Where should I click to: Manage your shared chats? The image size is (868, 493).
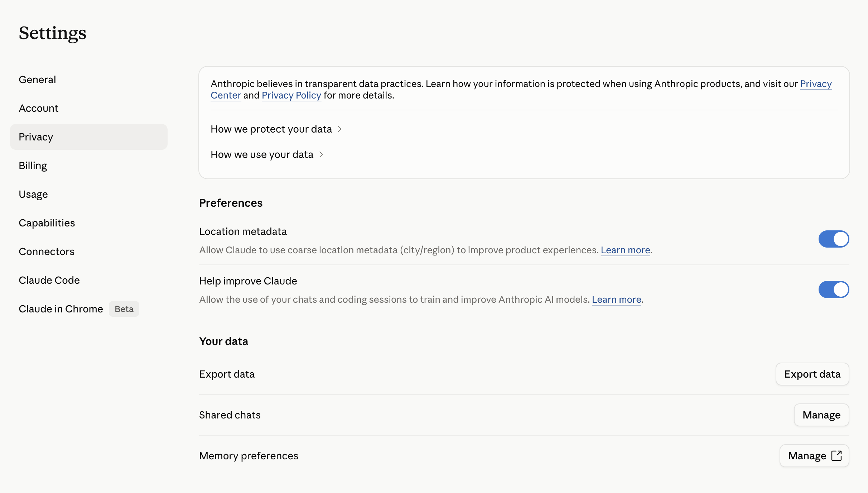point(821,415)
